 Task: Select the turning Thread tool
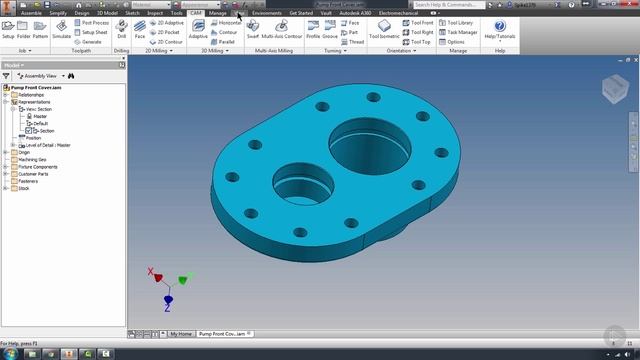click(x=352, y=42)
